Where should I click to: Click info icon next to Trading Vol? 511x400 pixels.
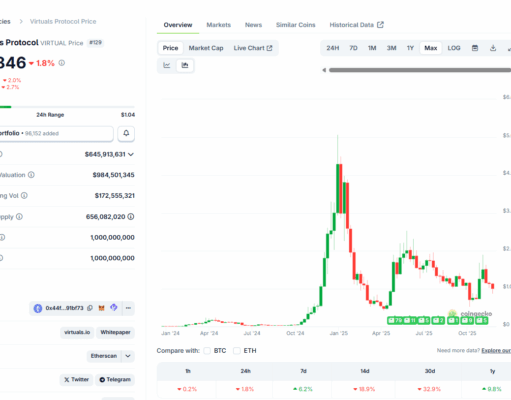[x=24, y=196]
